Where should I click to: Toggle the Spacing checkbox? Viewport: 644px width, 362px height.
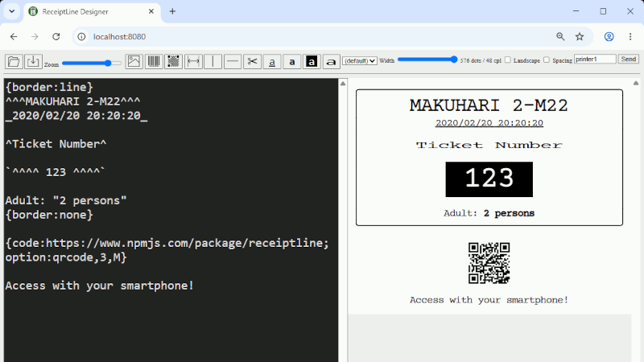(547, 60)
